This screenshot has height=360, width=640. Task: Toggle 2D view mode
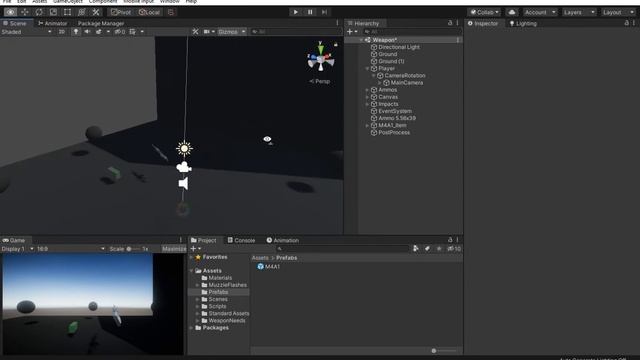[62, 31]
